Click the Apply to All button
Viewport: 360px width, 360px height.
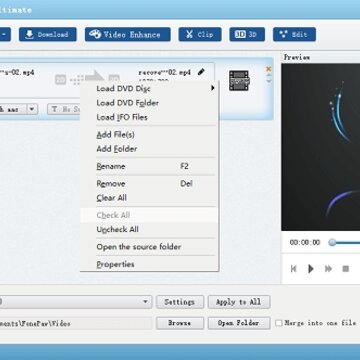point(239,302)
